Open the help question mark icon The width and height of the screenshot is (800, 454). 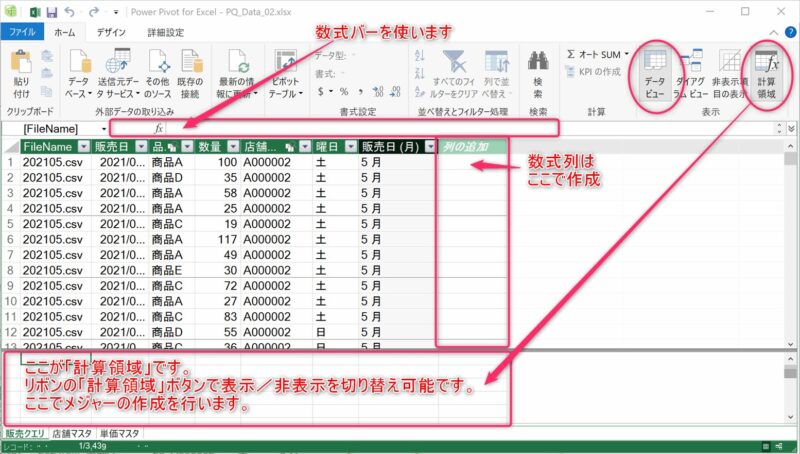(x=790, y=32)
